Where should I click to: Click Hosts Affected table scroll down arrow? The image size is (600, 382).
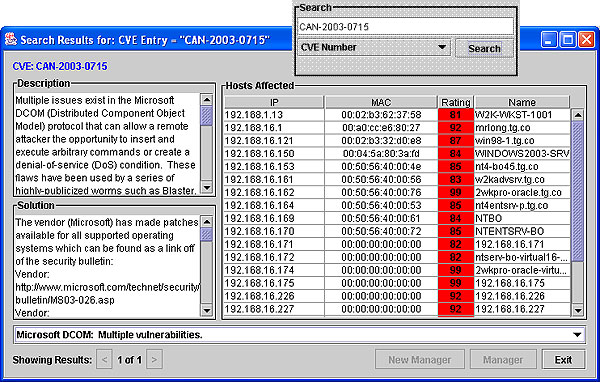(x=578, y=310)
